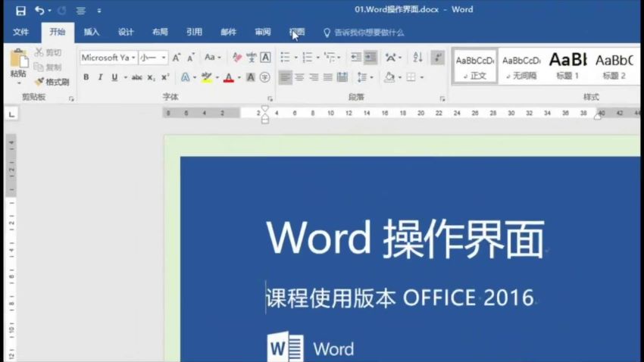
Task: Open shading paint bucket color
Action: (x=389, y=77)
